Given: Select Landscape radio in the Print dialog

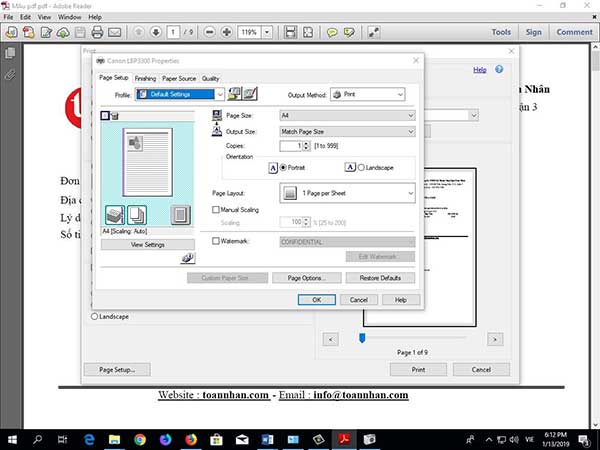Looking at the screenshot, I should [x=95, y=316].
